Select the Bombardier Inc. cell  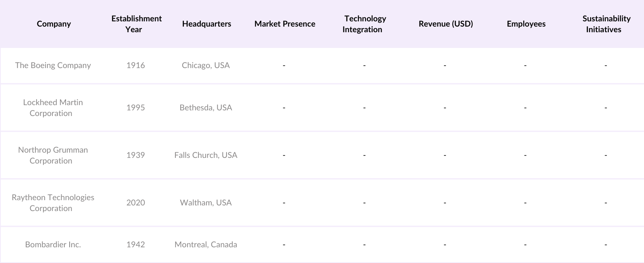pos(53,244)
